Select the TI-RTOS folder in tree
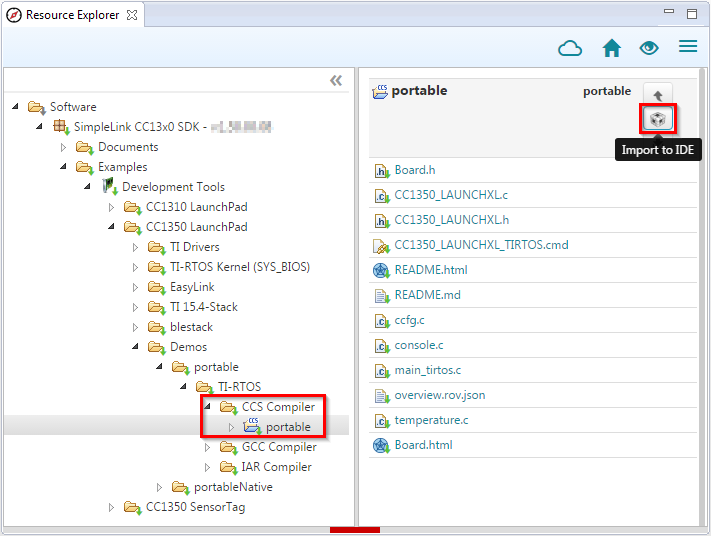This screenshot has width=711, height=536. (239, 387)
